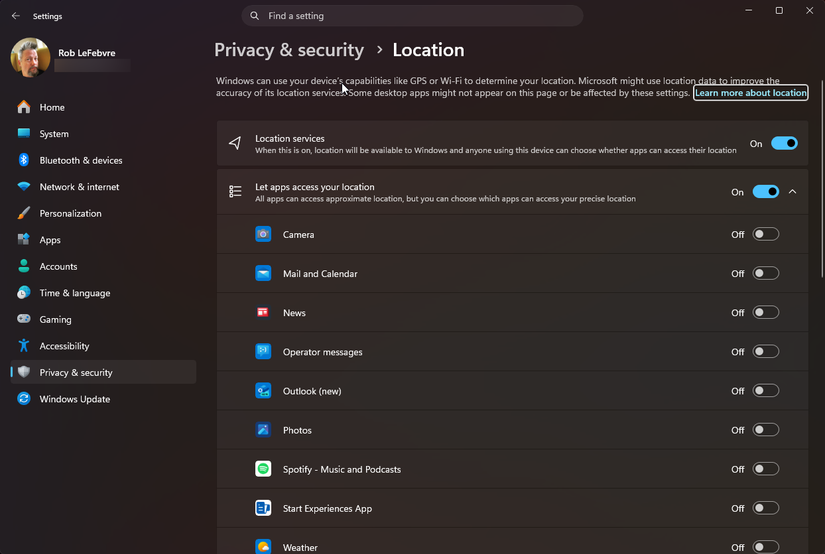Click the System monitor icon
The width and height of the screenshot is (825, 554).
(x=24, y=133)
